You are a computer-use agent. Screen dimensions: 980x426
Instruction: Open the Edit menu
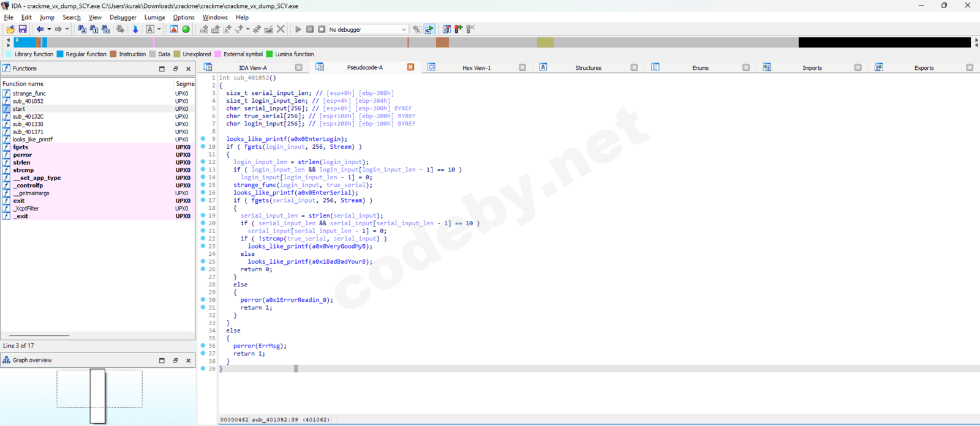pos(26,17)
